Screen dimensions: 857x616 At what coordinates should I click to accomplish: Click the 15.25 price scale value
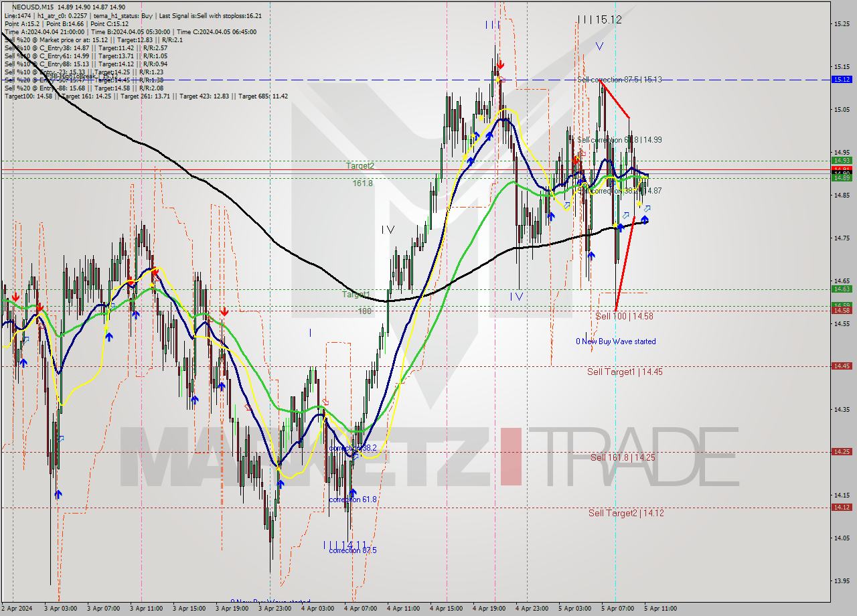tap(841, 23)
